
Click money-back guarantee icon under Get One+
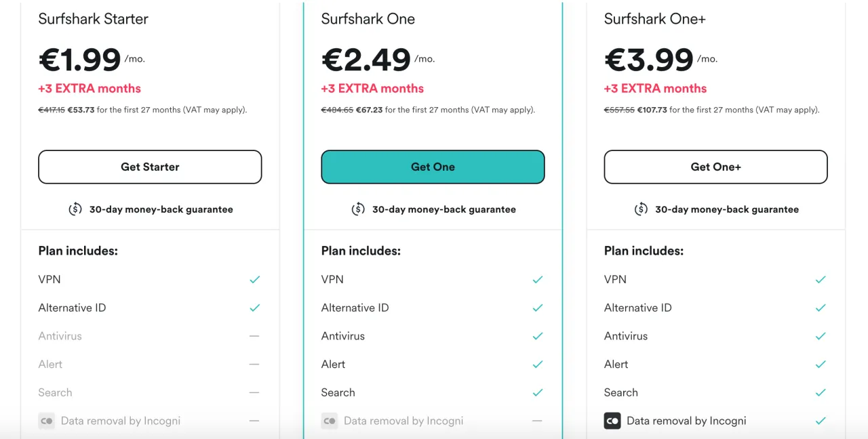641,209
